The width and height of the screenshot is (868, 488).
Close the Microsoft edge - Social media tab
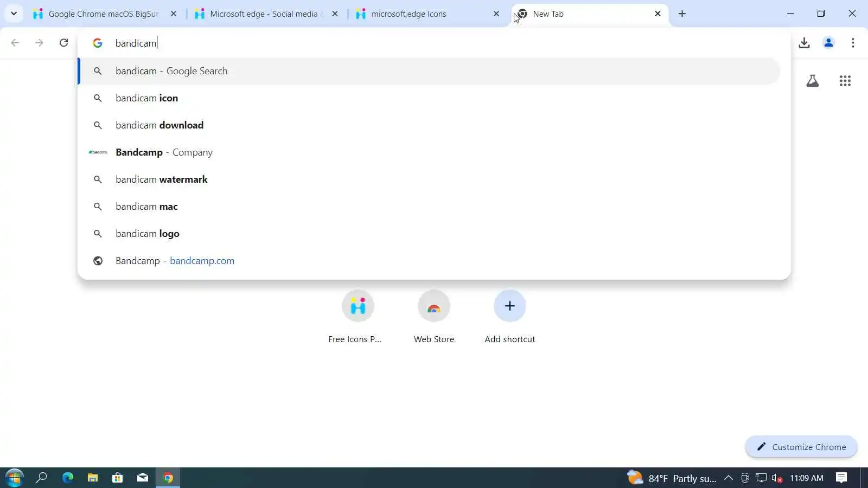335,14
